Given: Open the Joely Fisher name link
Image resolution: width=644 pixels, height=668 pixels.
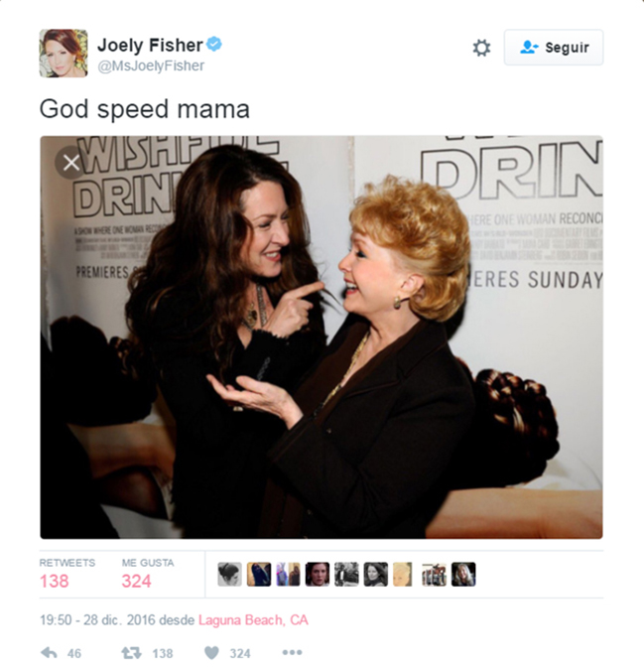Looking at the screenshot, I should pos(150,45).
